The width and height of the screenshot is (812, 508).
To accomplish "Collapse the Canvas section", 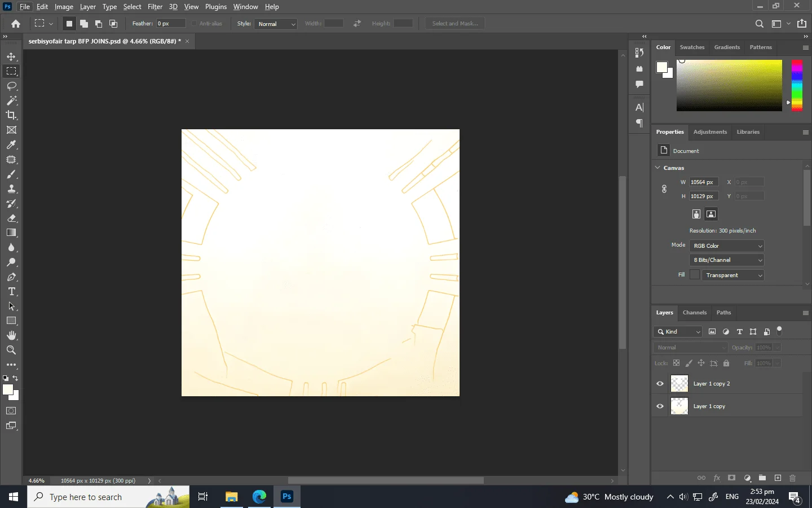I will [657, 168].
